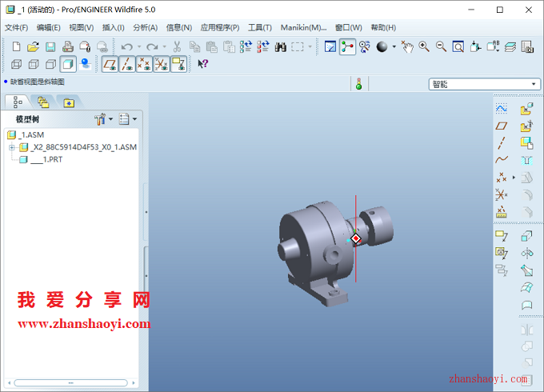544x392 pixels.
Task: Toggle datum axes display
Action: coord(127,64)
